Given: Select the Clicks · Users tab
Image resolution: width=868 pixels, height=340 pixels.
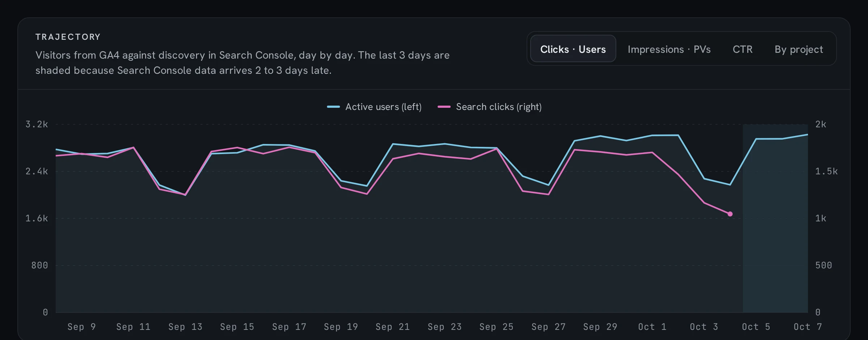Looking at the screenshot, I should pyautogui.click(x=573, y=49).
